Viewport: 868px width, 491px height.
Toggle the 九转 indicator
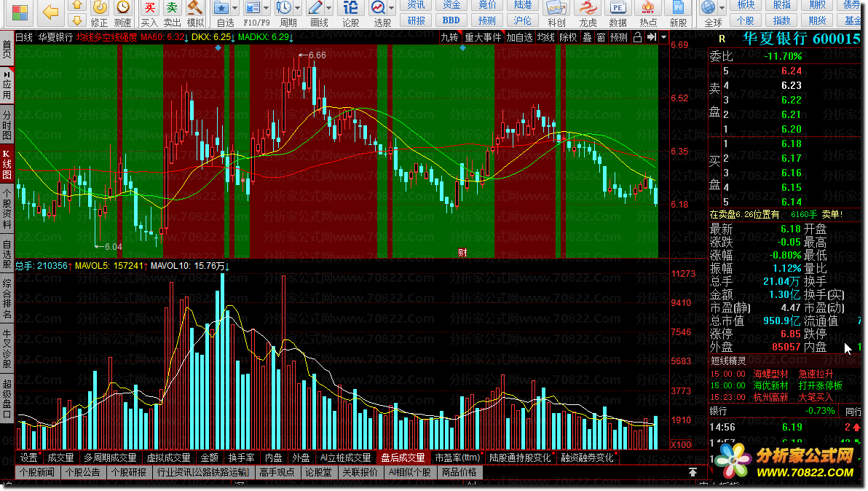pyautogui.click(x=449, y=37)
